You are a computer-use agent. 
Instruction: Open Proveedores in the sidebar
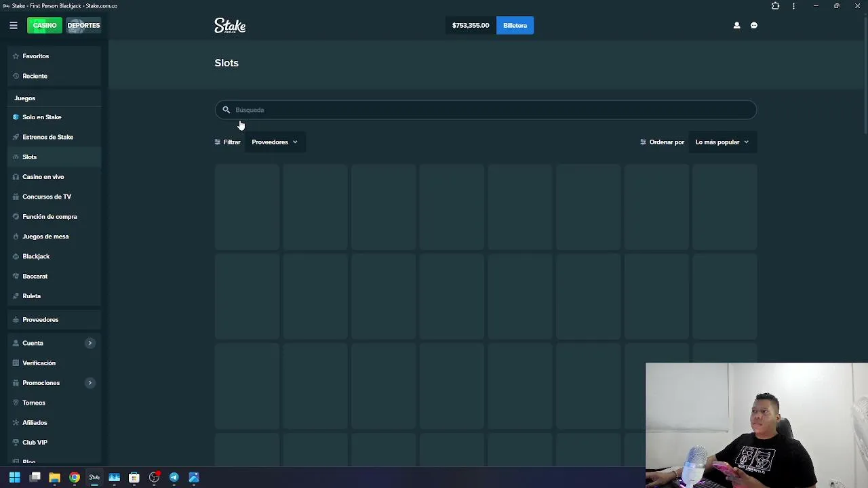[x=54, y=320]
